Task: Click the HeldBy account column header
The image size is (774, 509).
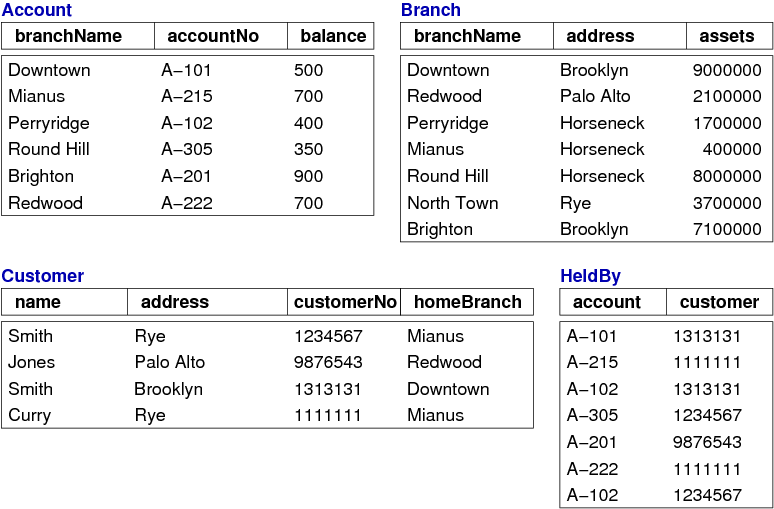Action: point(607,302)
